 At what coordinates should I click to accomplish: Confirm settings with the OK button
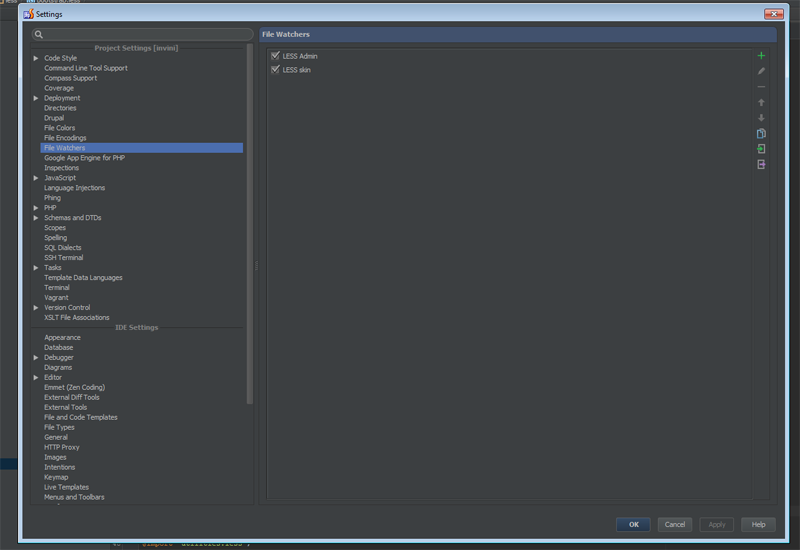(x=633, y=524)
